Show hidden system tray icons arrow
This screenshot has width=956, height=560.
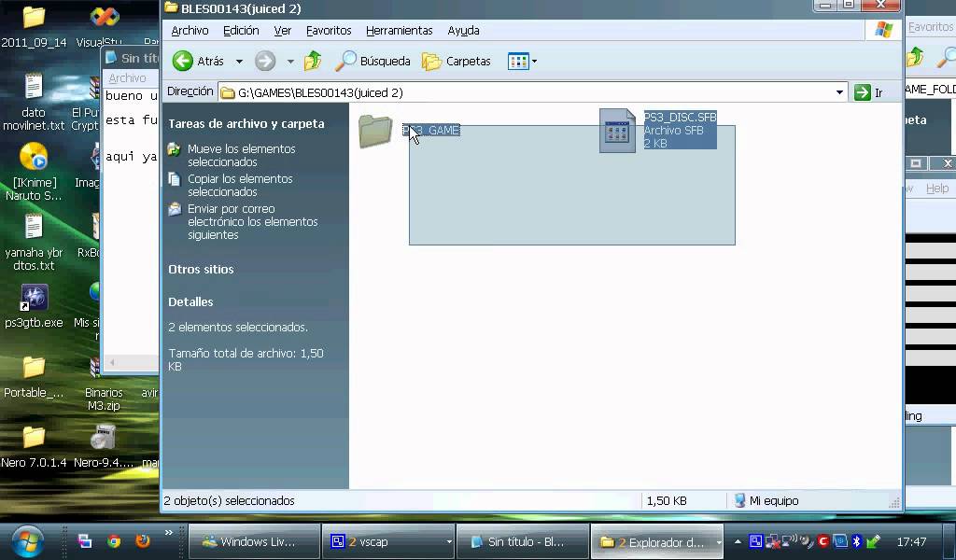[738, 541]
